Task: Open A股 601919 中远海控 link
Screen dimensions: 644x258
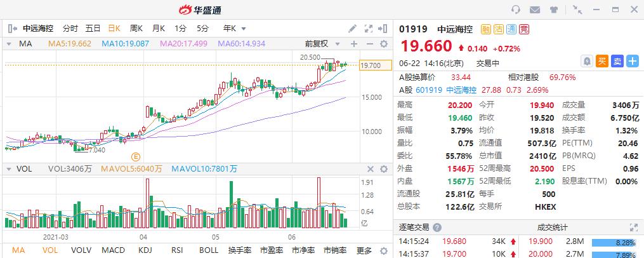Action: point(446,90)
